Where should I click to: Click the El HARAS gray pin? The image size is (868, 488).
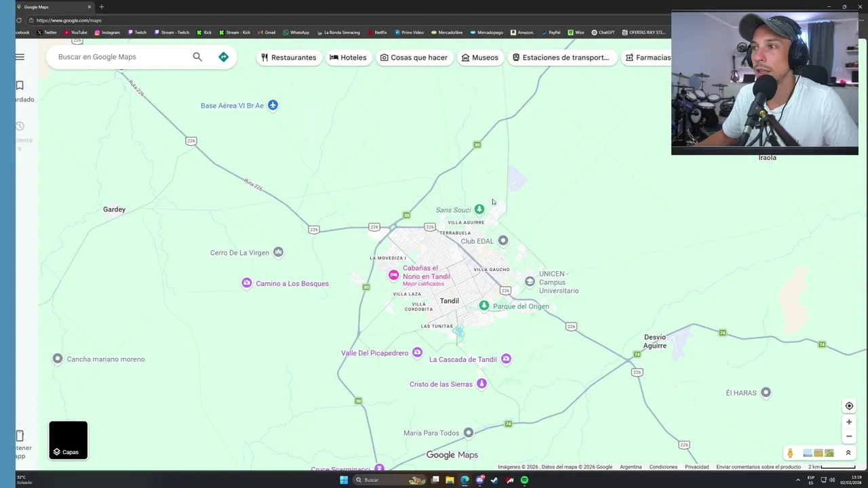point(766,392)
